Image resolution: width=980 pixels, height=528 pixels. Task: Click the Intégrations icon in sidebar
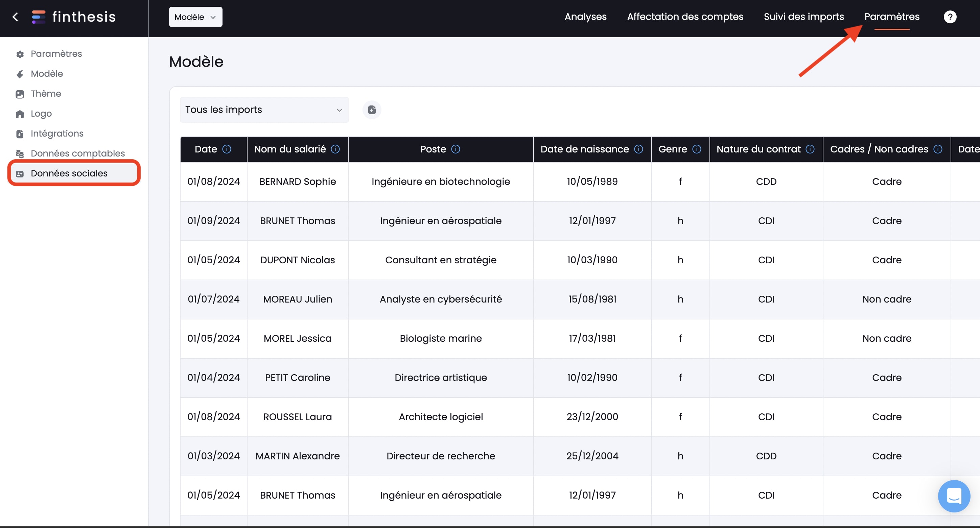[x=20, y=134]
